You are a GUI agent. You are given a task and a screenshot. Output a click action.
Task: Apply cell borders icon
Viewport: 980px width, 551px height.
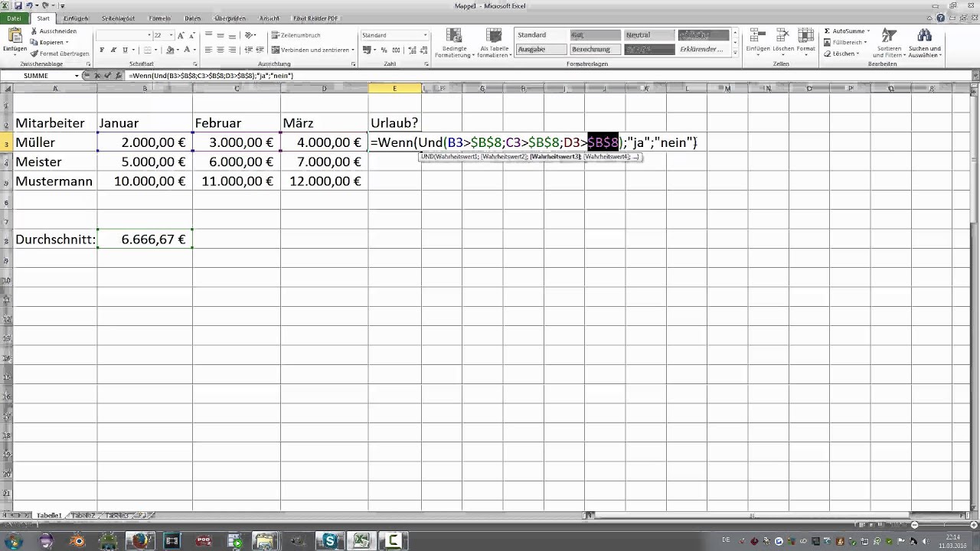[146, 50]
